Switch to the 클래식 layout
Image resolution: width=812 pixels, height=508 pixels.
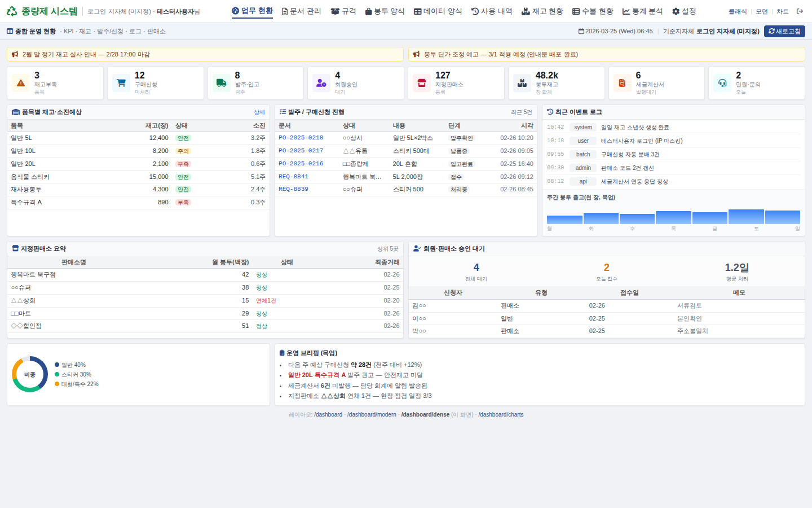[738, 11]
